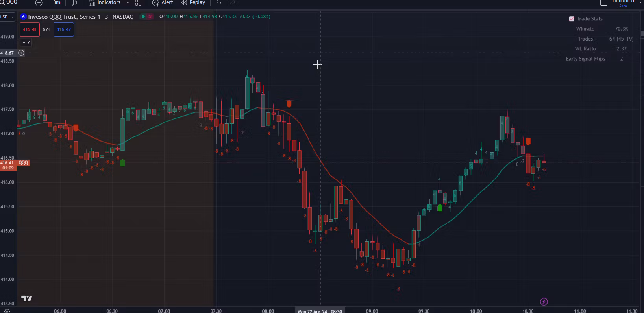Select the Winrate 70.3% value
Screen dimensions: 644x313
click(622, 29)
